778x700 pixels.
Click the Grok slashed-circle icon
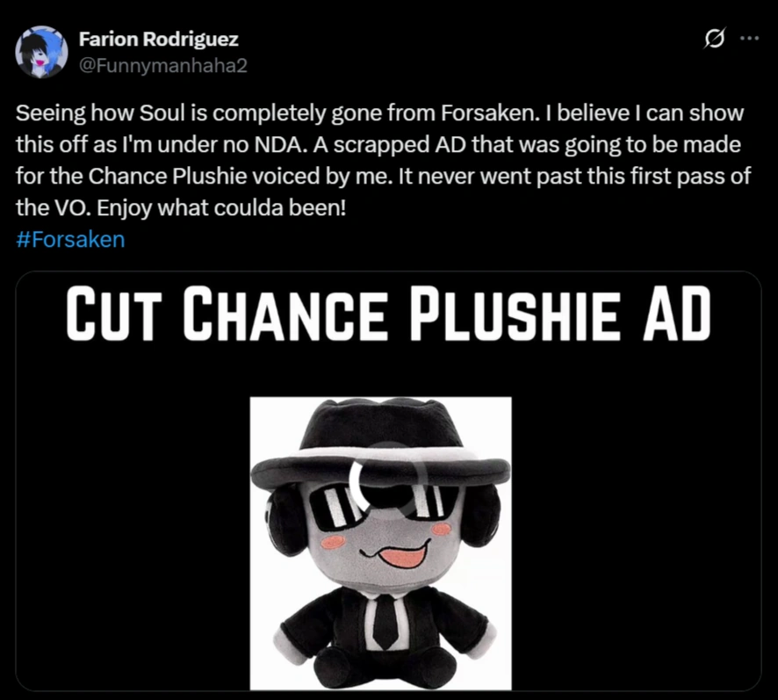click(714, 39)
